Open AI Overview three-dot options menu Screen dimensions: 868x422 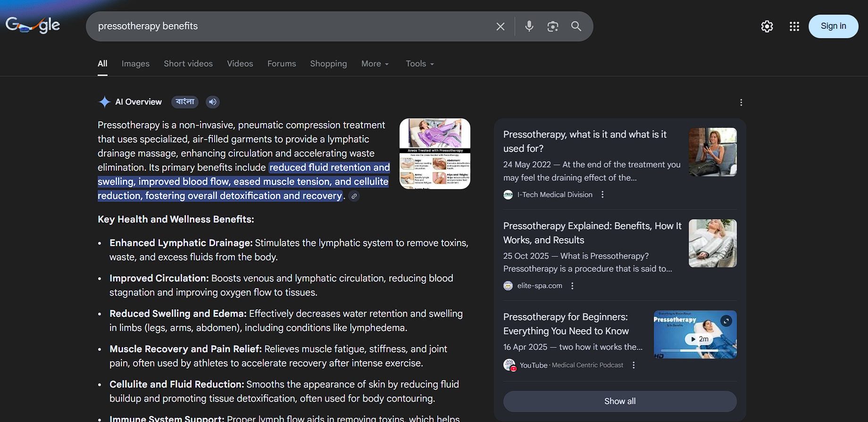[741, 102]
